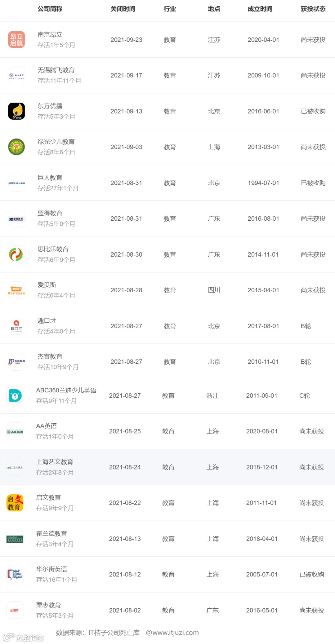
Task: Open the 思比乐教育 company link
Action: [53, 249]
